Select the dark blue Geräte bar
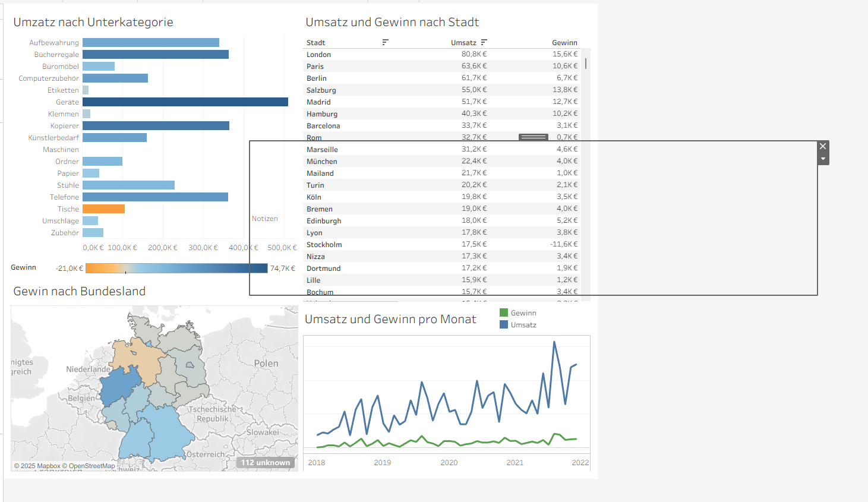Screen dimensions: 868x502 click(185, 102)
